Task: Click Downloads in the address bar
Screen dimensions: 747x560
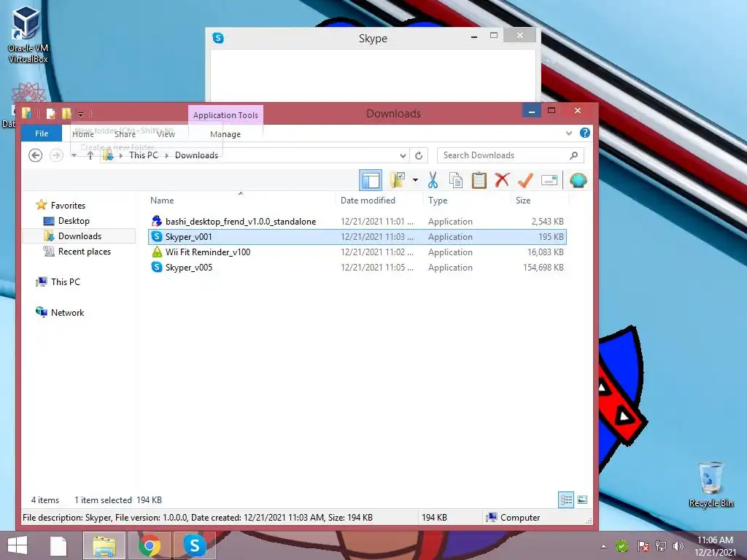Action: coord(196,155)
